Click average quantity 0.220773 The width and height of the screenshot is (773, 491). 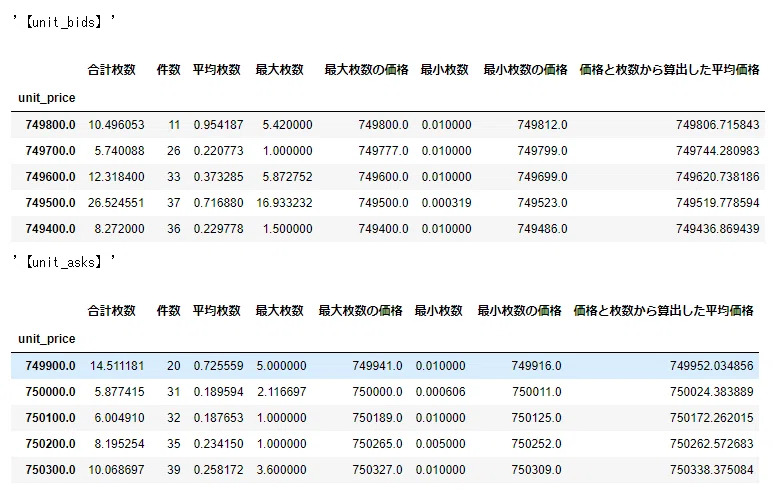coord(218,151)
